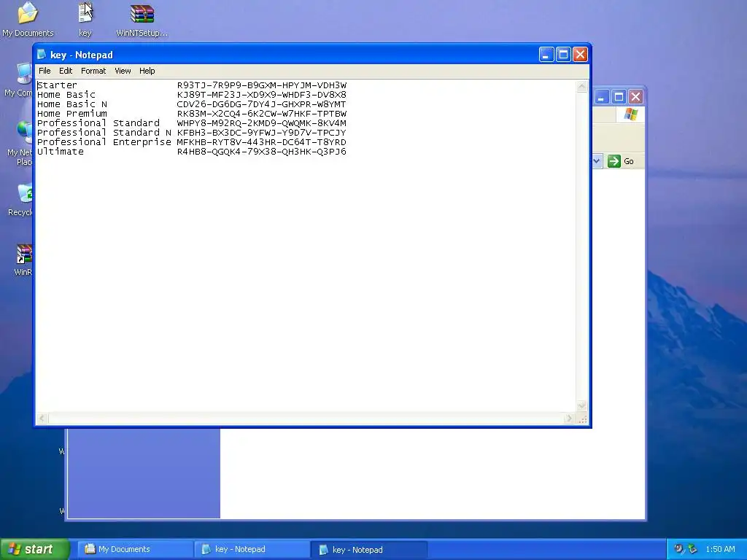Screen dimensions: 747x560
Task: Maximize the key - Notepad window
Action: click(563, 55)
